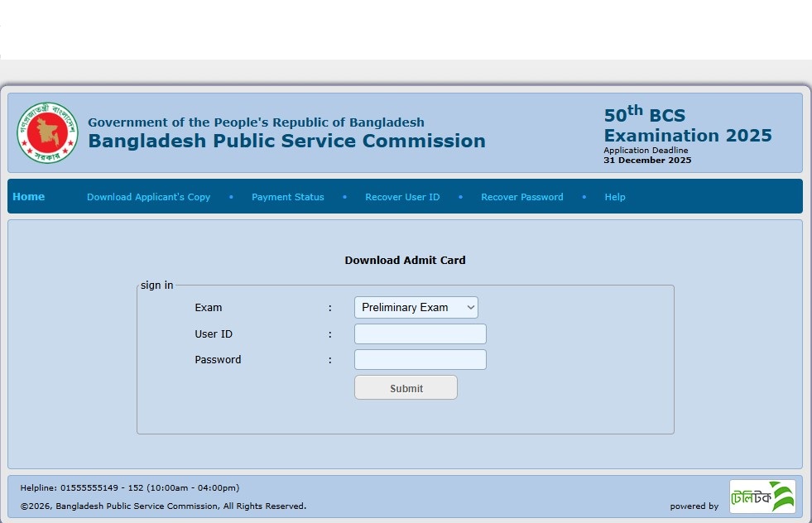Click the Bangladesh government emblem logo

click(x=47, y=132)
